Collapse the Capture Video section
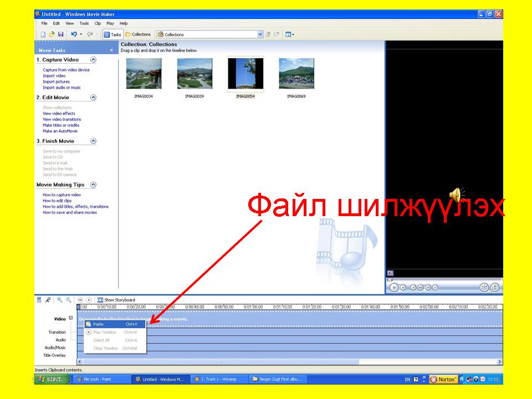 click(x=93, y=59)
